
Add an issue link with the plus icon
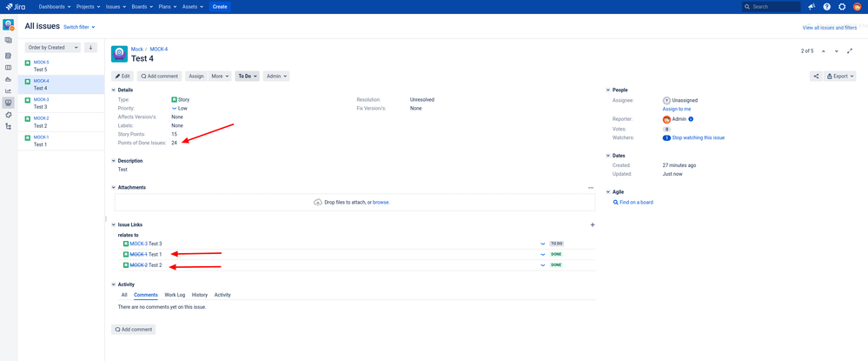(593, 224)
